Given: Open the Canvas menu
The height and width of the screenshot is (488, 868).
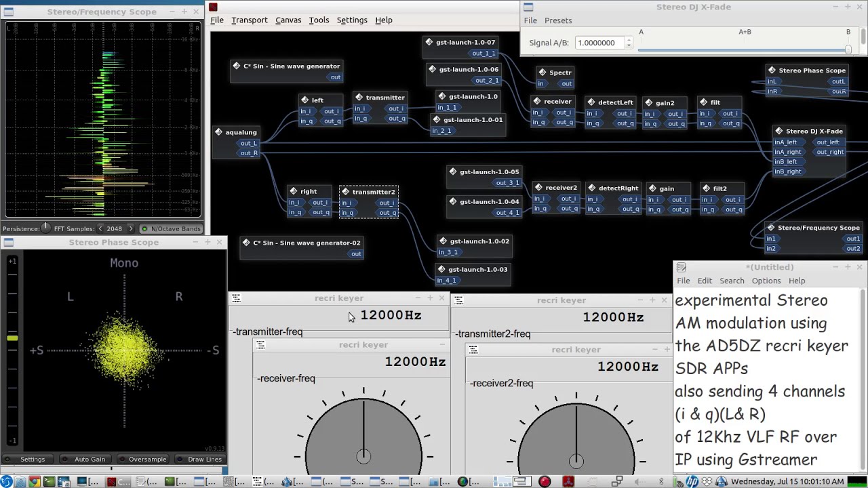Looking at the screenshot, I should pyautogui.click(x=288, y=20).
